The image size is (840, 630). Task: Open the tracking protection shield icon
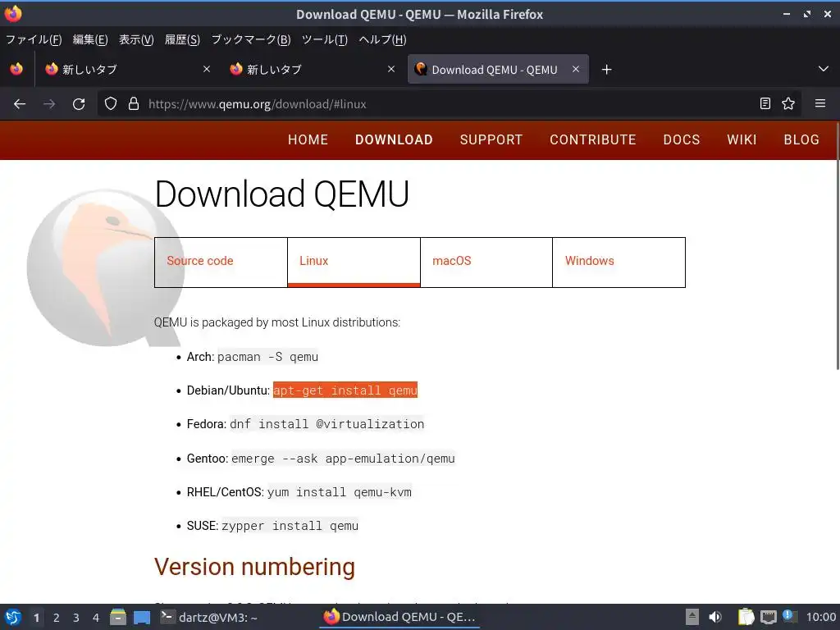(111, 104)
